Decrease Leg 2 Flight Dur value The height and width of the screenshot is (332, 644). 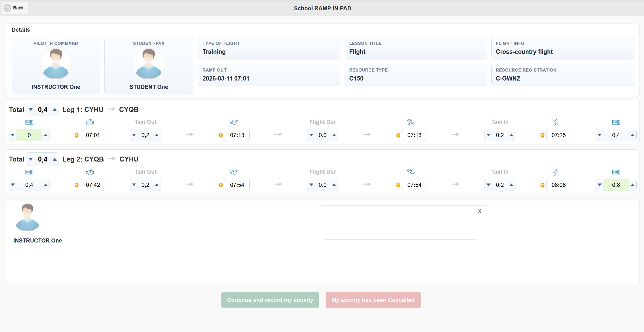(311, 185)
